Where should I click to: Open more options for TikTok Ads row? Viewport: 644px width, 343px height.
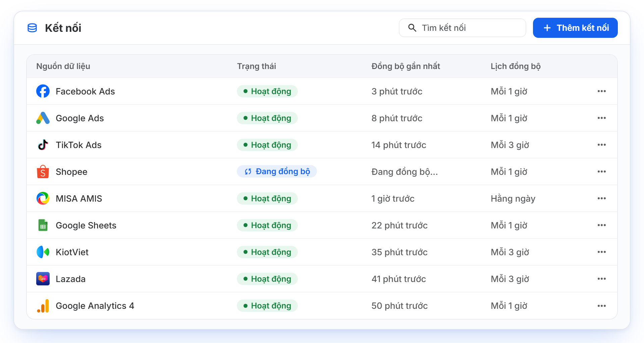602,145
